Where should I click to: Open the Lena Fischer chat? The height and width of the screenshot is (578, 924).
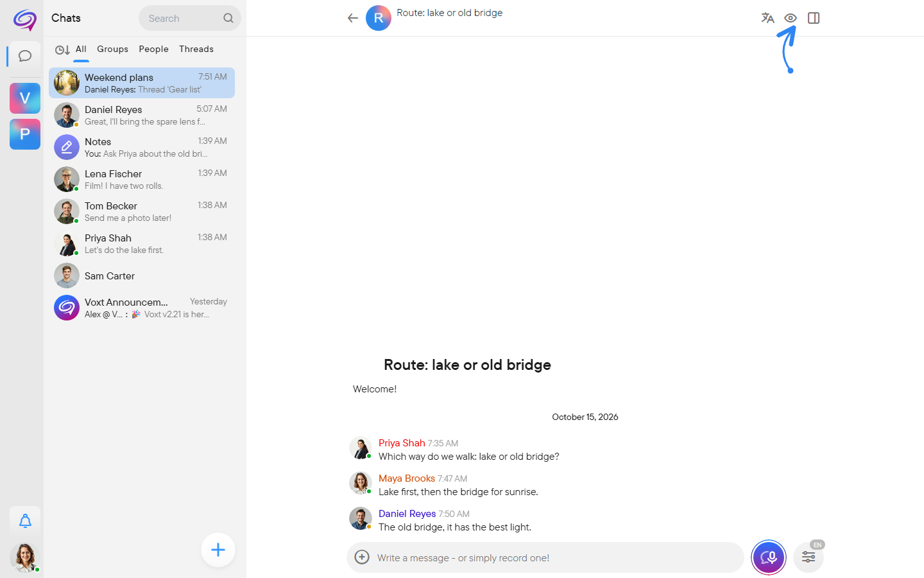pos(142,179)
